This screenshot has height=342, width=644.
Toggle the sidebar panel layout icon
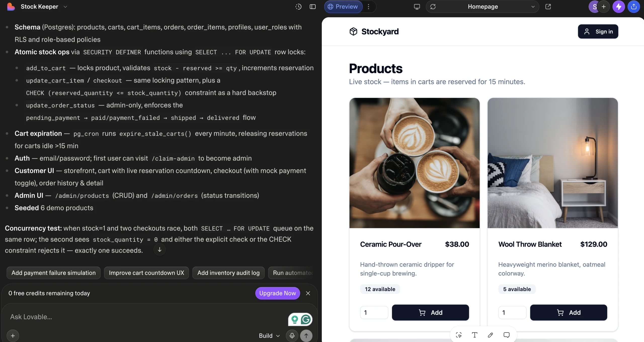(x=312, y=7)
